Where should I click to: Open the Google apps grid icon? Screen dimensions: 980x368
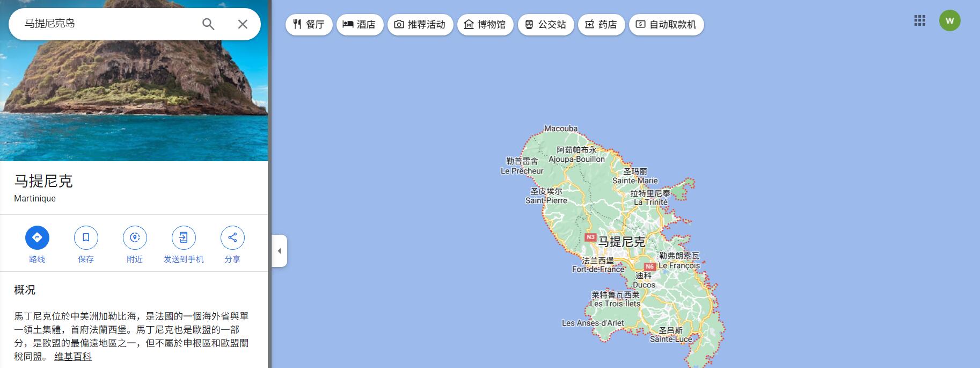[920, 21]
